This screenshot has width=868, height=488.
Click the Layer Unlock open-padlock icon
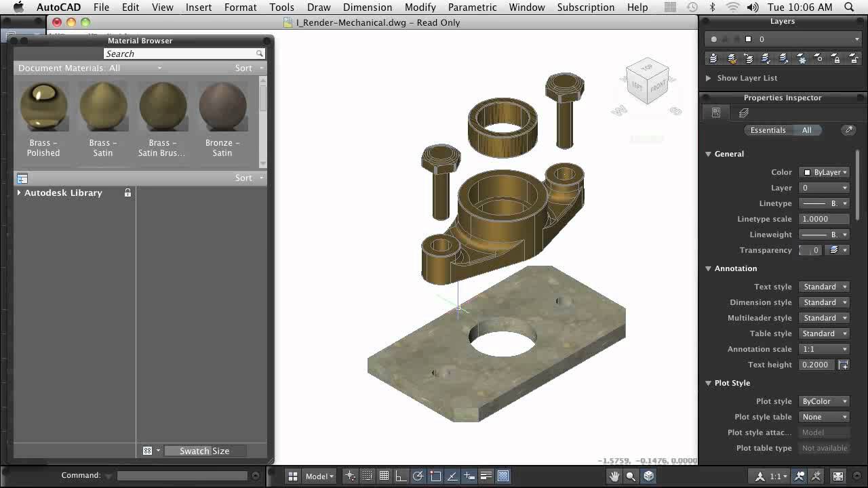pos(853,59)
